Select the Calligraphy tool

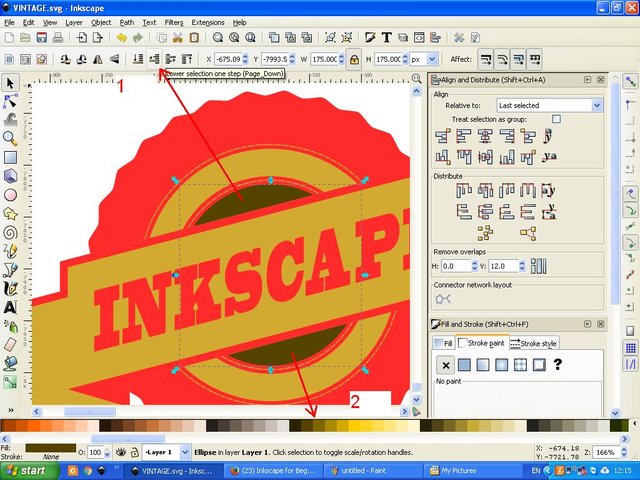(x=10, y=289)
